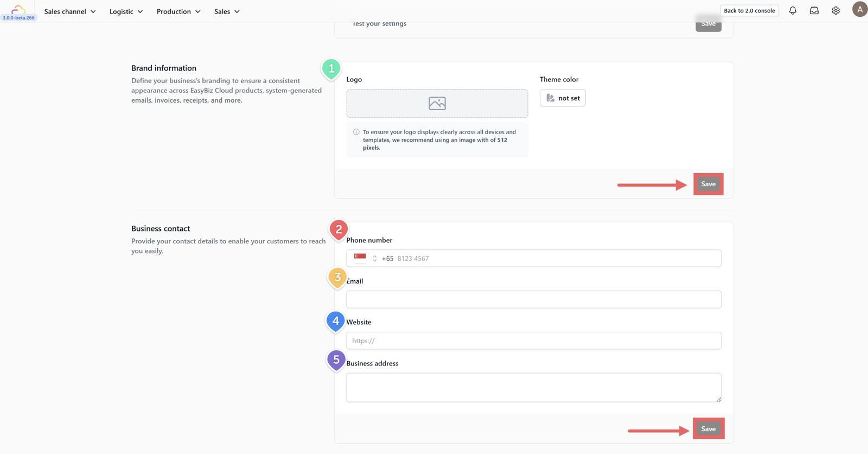Open the Production menu
The image size is (868, 454).
178,11
